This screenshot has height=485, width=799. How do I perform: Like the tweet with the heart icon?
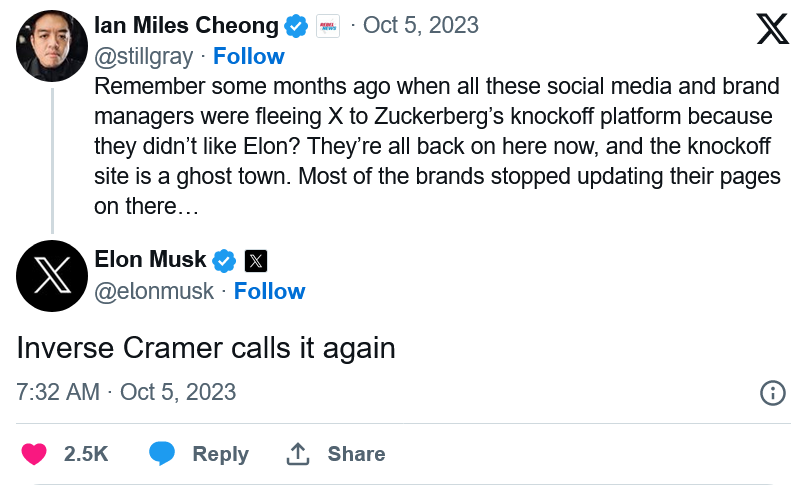click(34, 454)
